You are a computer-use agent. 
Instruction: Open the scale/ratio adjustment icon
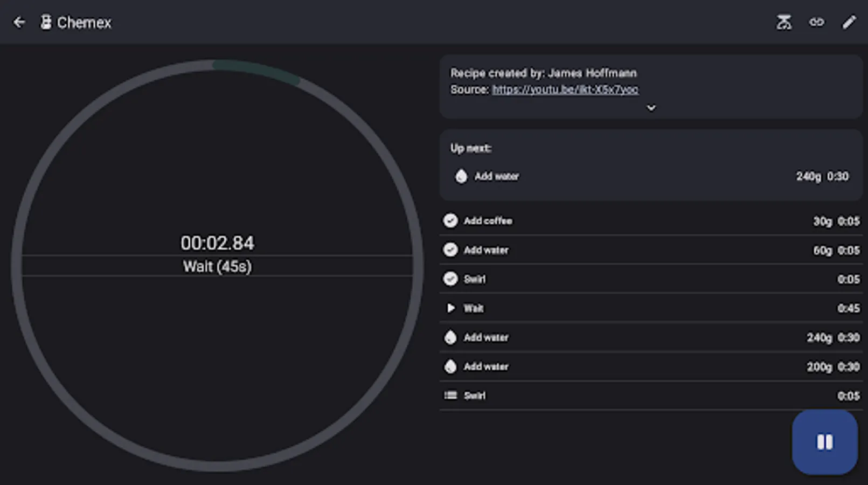coord(784,22)
